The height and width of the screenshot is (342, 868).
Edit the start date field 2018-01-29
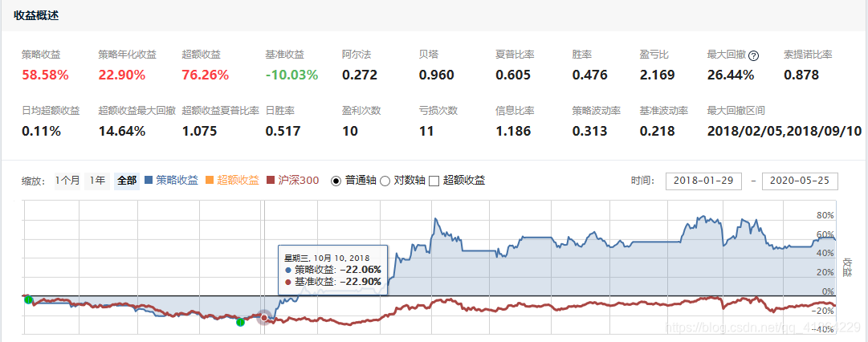point(703,181)
